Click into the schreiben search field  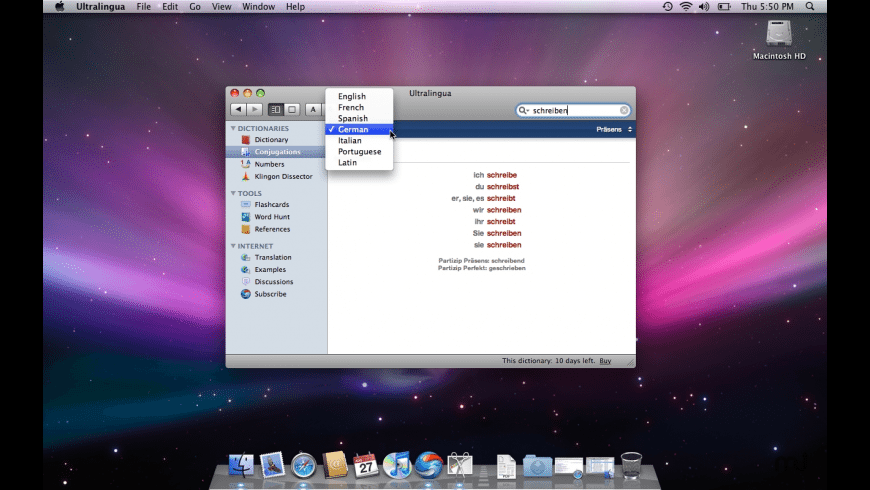tap(575, 110)
